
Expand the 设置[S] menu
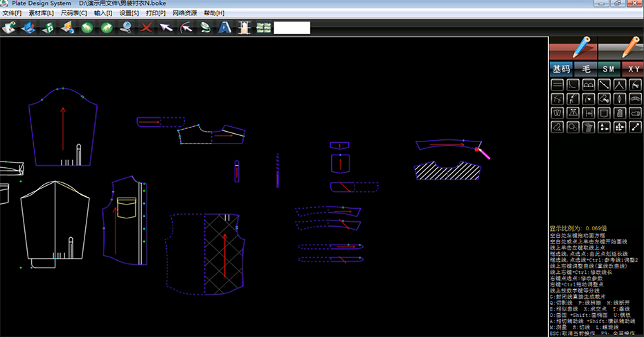pos(129,13)
